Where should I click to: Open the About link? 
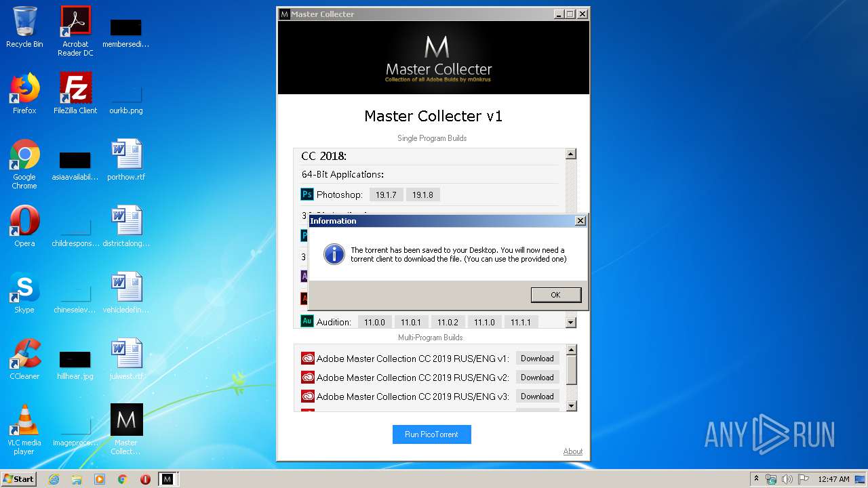click(x=573, y=451)
